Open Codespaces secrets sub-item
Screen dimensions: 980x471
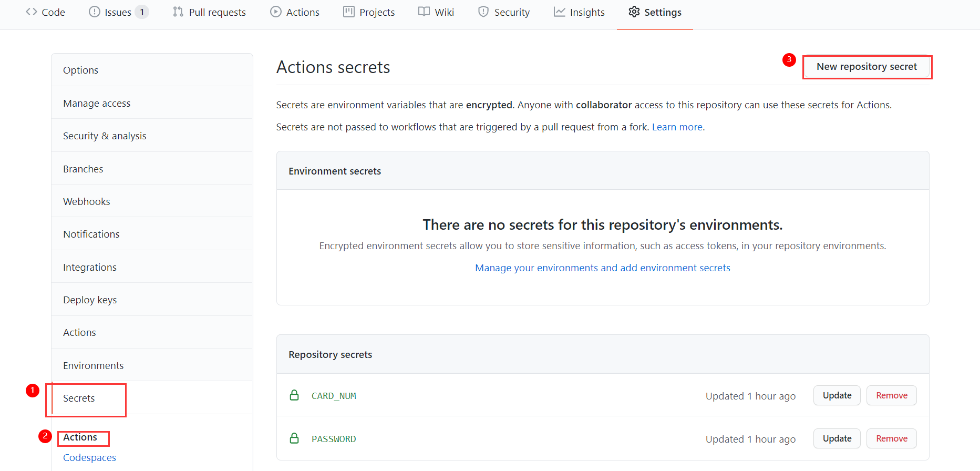pos(89,458)
